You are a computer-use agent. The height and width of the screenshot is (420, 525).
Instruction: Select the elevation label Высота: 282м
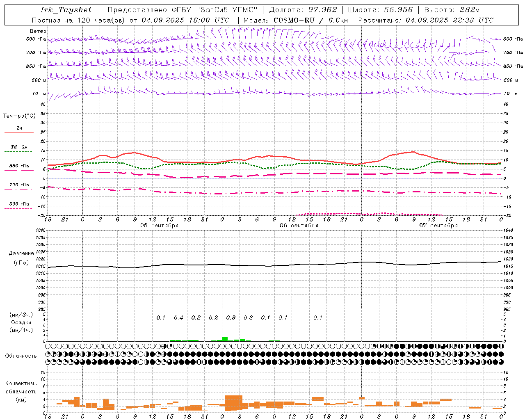tap(452, 10)
